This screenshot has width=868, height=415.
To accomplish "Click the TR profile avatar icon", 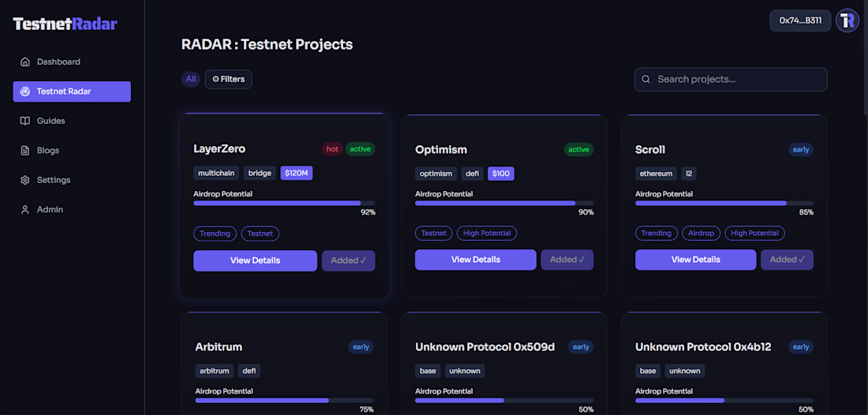I will 847,21.
